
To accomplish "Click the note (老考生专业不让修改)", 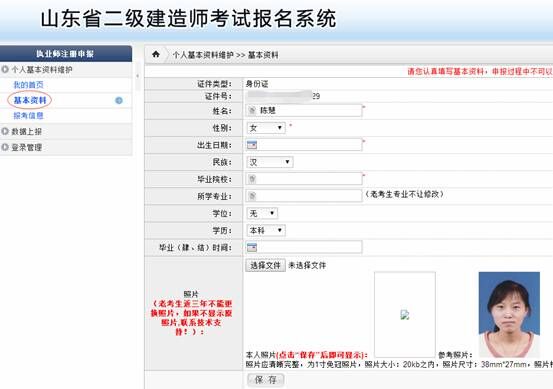I will [x=404, y=194].
